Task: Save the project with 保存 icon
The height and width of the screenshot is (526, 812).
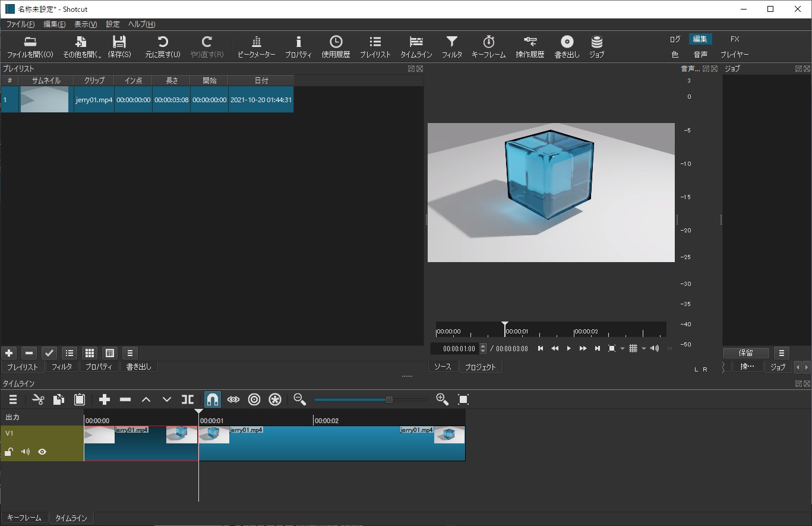Action: click(119, 47)
